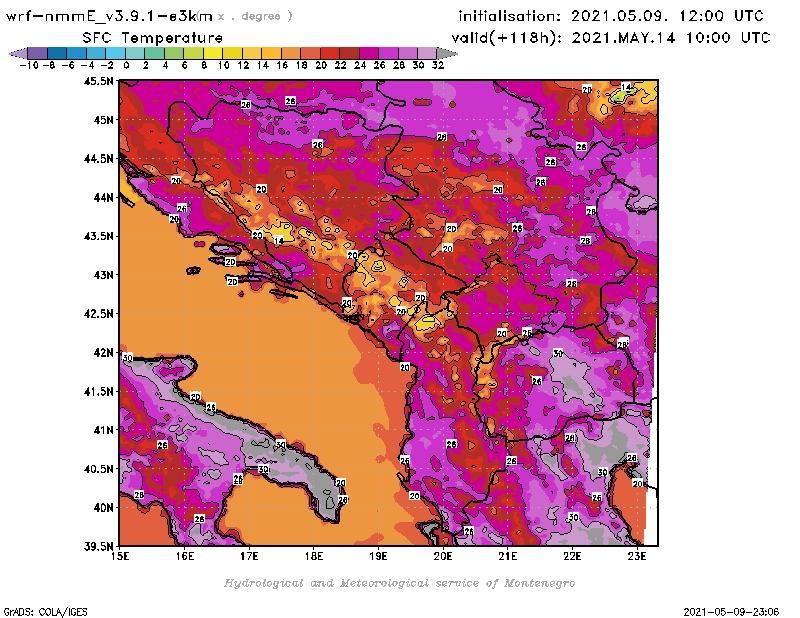This screenshot has height=618, width=800.
Task: Click the legend value 0
Action: coord(126,65)
